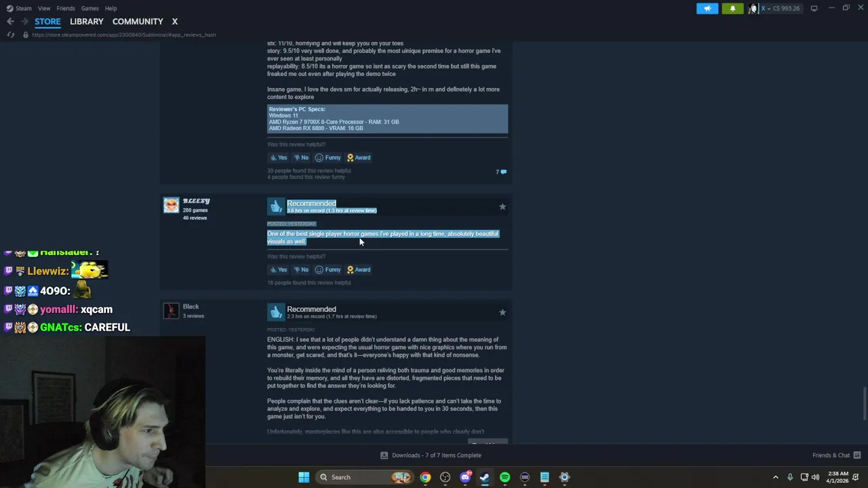Open Discord from the taskbar

click(x=465, y=477)
